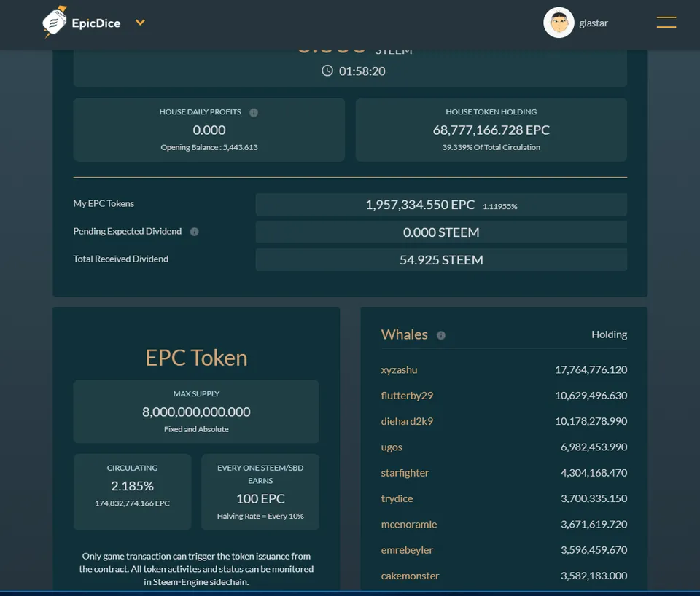The height and width of the screenshot is (596, 700).
Task: Select flutterby29 holding 10,629,496.630
Action: pos(591,396)
